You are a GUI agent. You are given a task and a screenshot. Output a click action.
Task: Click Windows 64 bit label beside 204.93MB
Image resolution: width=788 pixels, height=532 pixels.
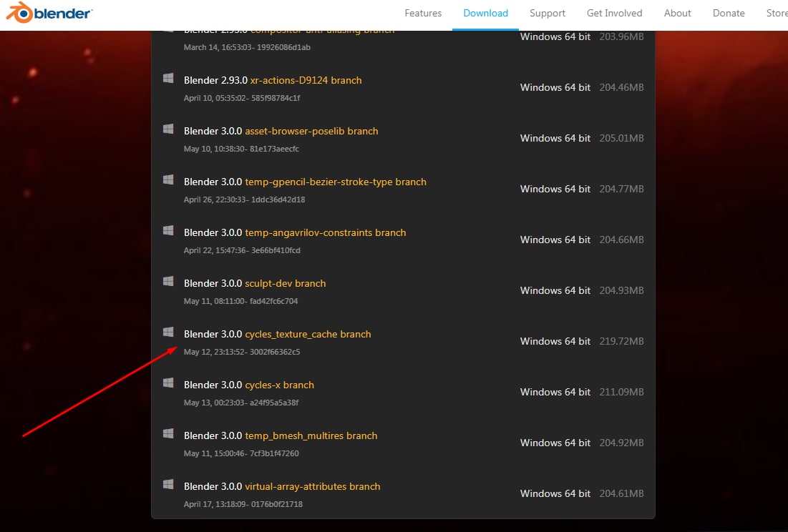(x=555, y=290)
